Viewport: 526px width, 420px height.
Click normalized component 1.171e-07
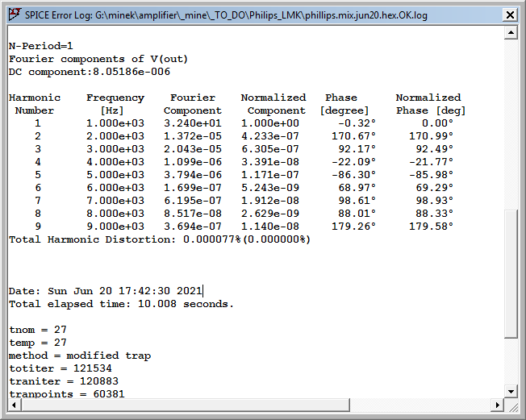270,175
